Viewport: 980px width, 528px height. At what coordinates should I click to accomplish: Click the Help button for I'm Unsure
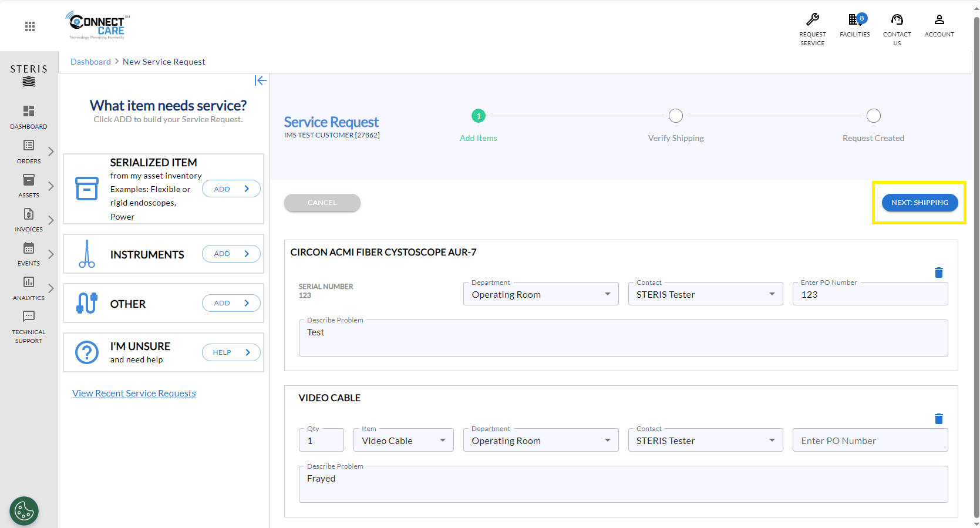(x=231, y=352)
